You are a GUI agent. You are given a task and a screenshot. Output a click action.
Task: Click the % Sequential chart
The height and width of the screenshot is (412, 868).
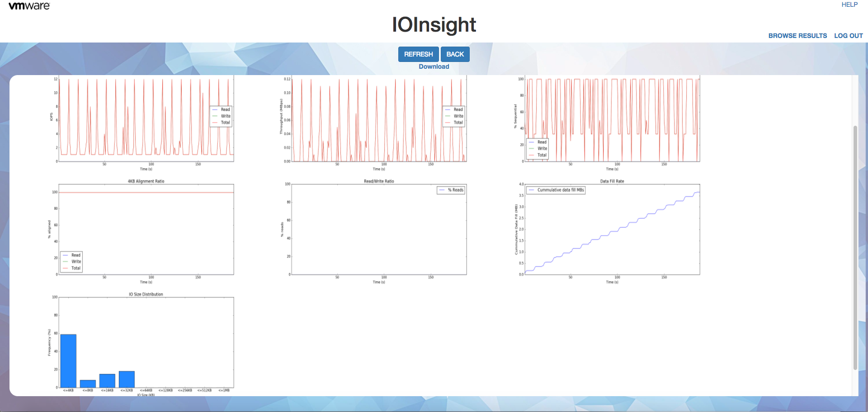click(x=607, y=123)
